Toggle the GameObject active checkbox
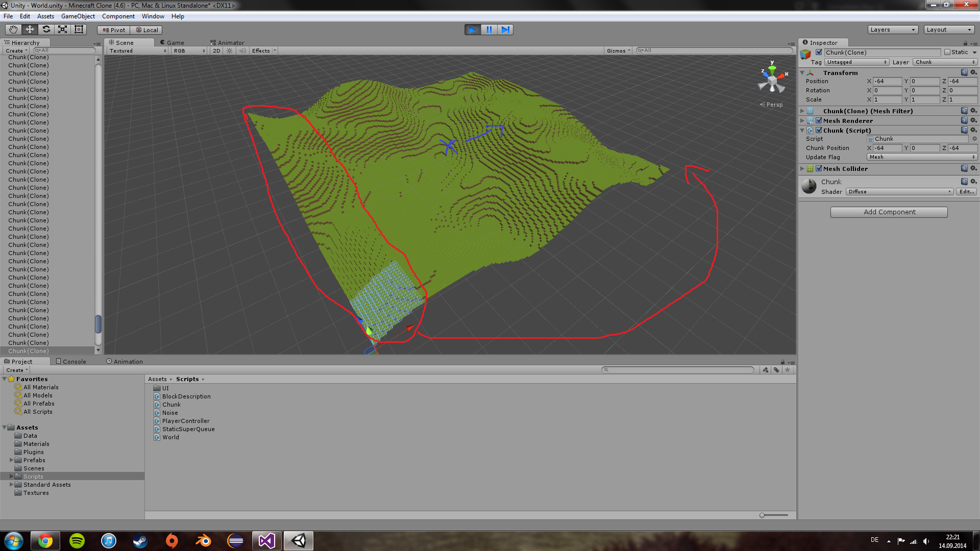980x551 pixels. coord(819,52)
